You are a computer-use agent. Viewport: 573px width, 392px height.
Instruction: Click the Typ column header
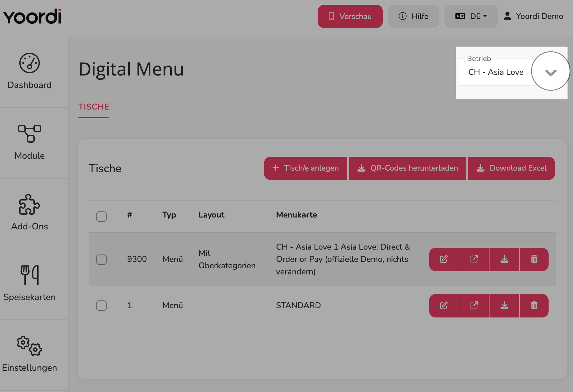pos(169,215)
